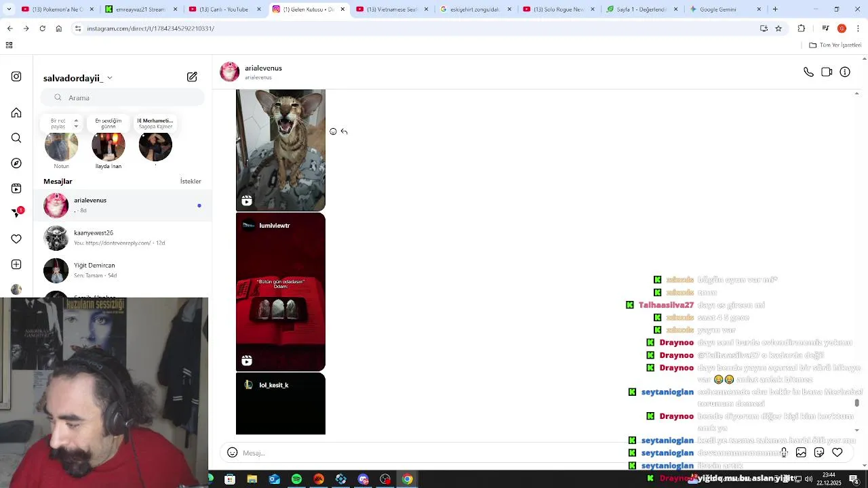View Ilayda Inan's note avatar
This screenshot has width=868, height=488.
point(108,145)
